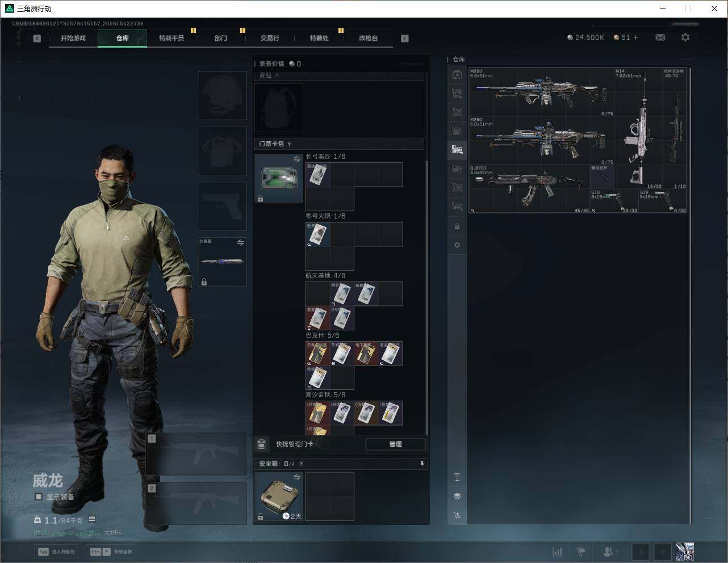
Task: Click the first empty plus teammate slot
Action: tap(641, 552)
